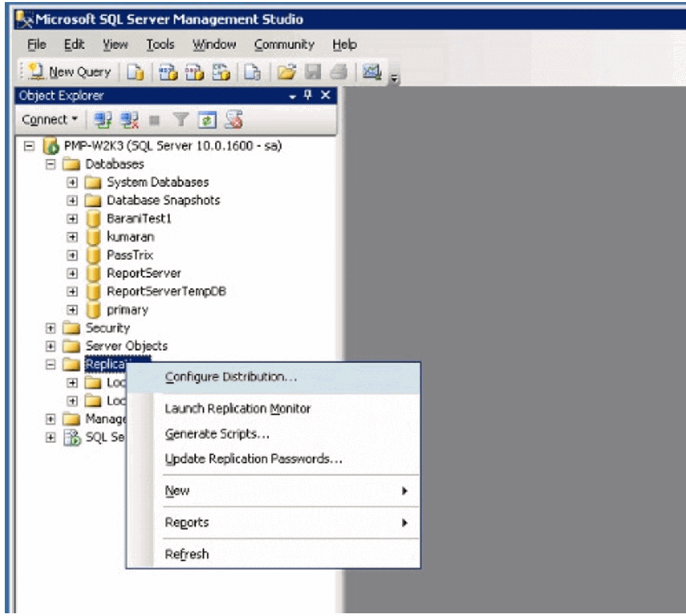Open the Connect dropdown in Object Explorer
This screenshot has width=686, height=616.
click(49, 119)
